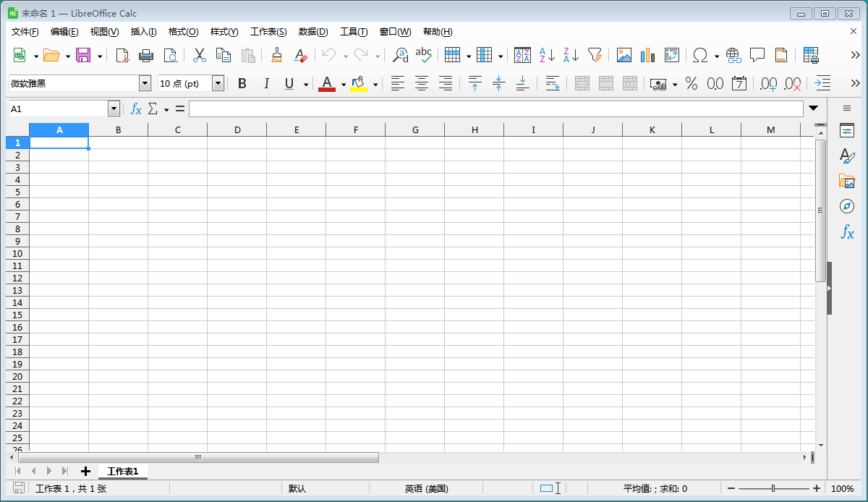Open the 数据(D) menu

point(313,32)
